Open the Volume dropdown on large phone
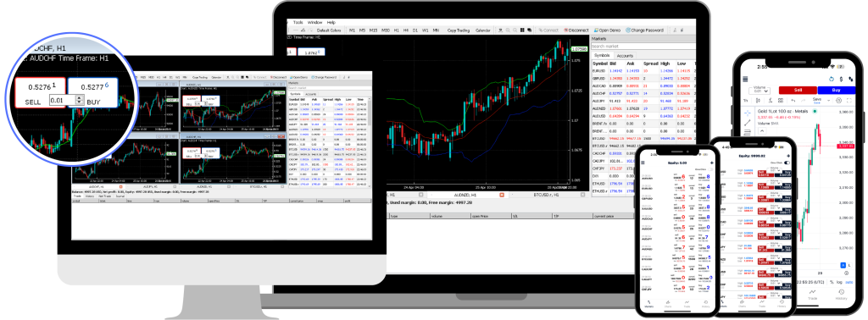Viewport: 868px width, 320px height. [x=759, y=91]
